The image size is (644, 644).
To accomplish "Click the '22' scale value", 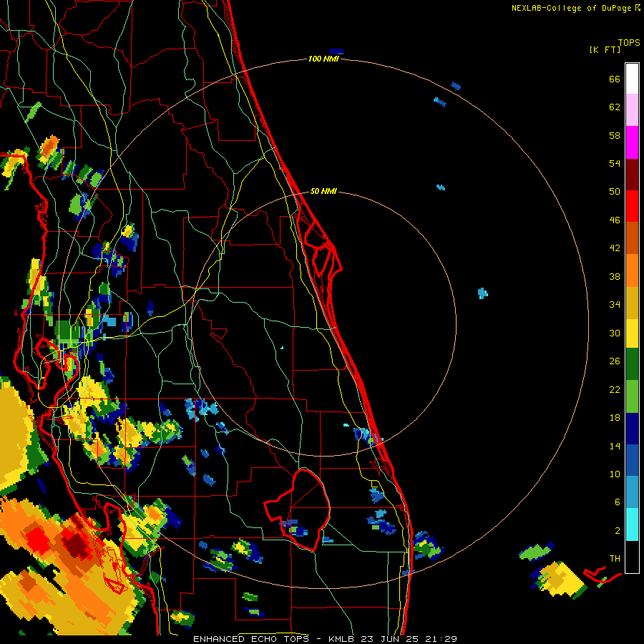I will tap(615, 390).
